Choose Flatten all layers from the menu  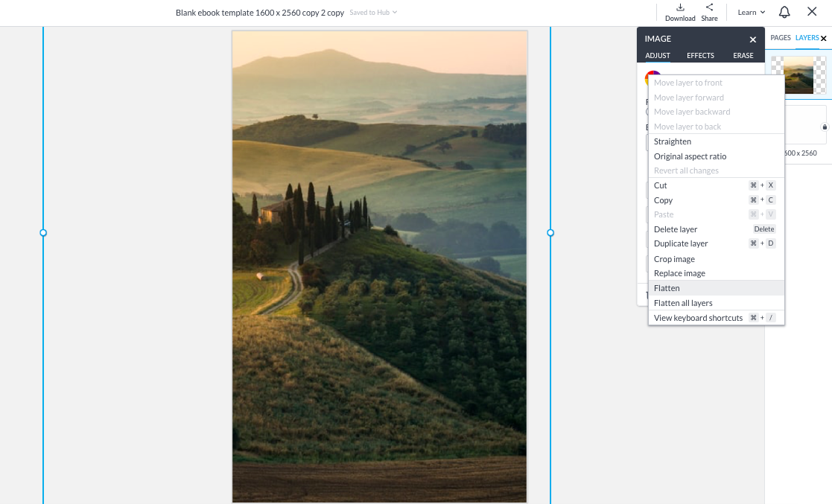[x=683, y=302]
